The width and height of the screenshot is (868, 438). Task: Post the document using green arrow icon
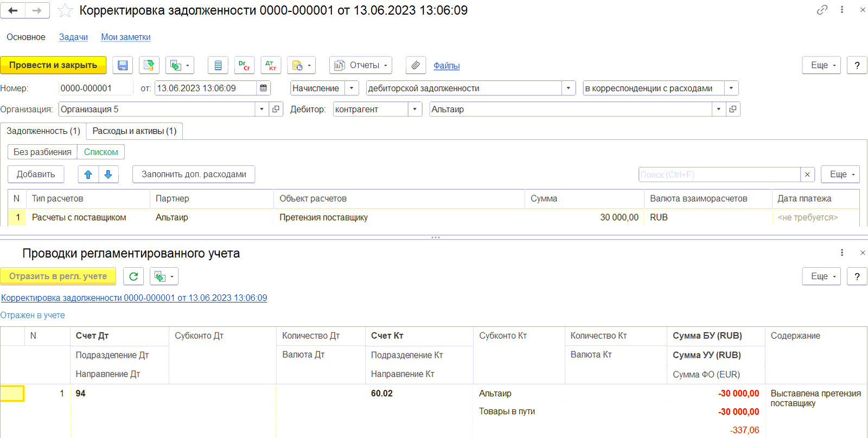coord(149,66)
